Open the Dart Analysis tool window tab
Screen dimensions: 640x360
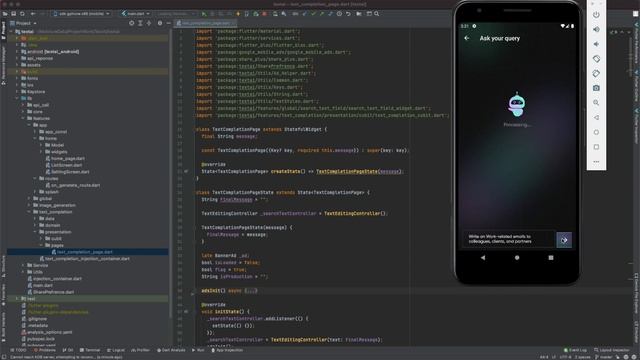point(171,350)
